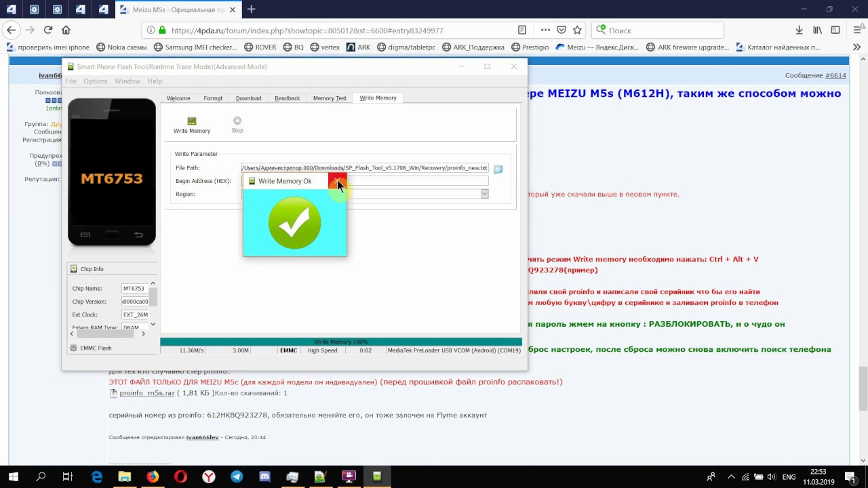The image size is (868, 488).
Task: Bookmark this page with the star
Action: 577,30
